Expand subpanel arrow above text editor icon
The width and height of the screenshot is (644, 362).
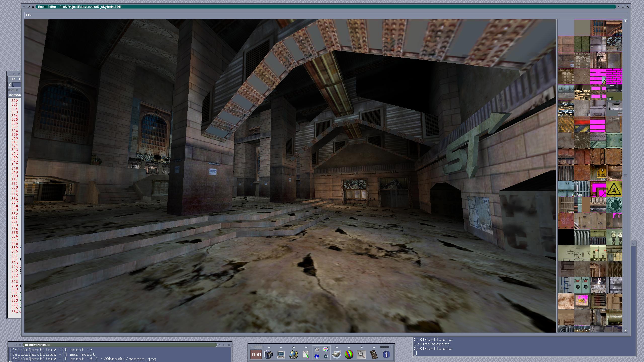pos(306,347)
